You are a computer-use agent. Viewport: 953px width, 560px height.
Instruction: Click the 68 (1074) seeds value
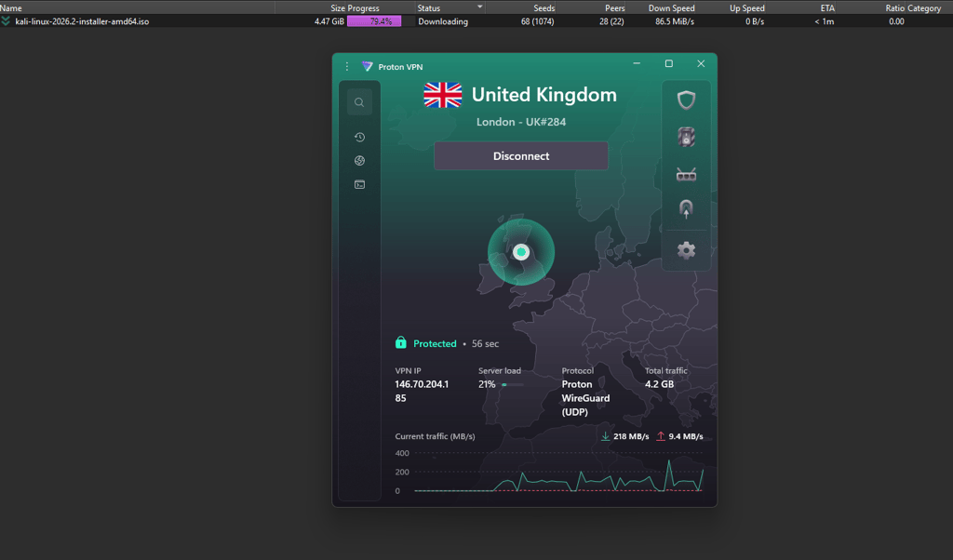click(537, 21)
